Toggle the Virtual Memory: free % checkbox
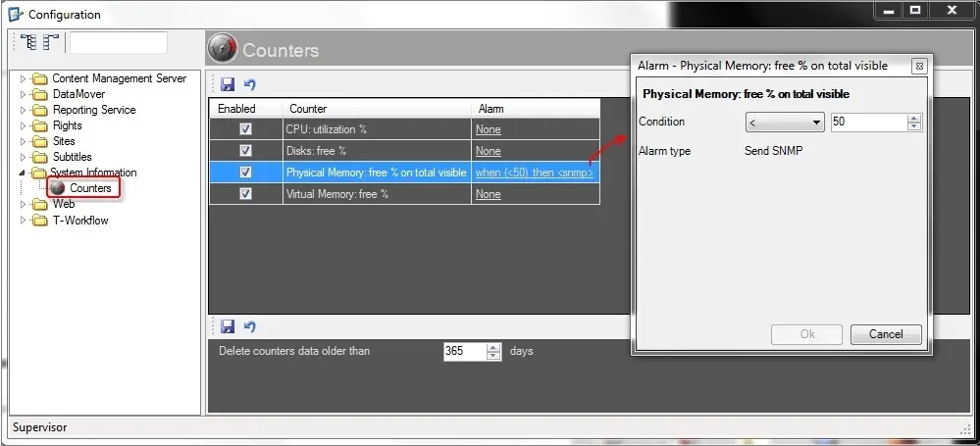 [x=246, y=194]
